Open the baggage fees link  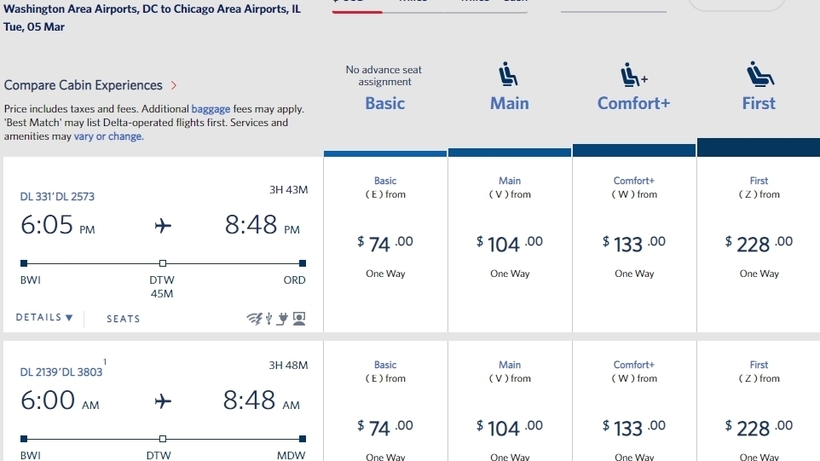[211, 109]
